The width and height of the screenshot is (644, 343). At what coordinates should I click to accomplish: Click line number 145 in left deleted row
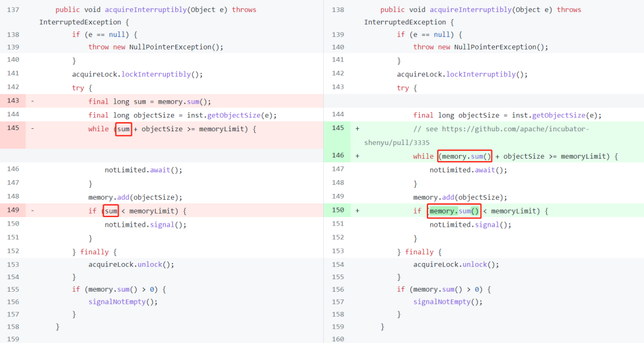pyautogui.click(x=13, y=128)
